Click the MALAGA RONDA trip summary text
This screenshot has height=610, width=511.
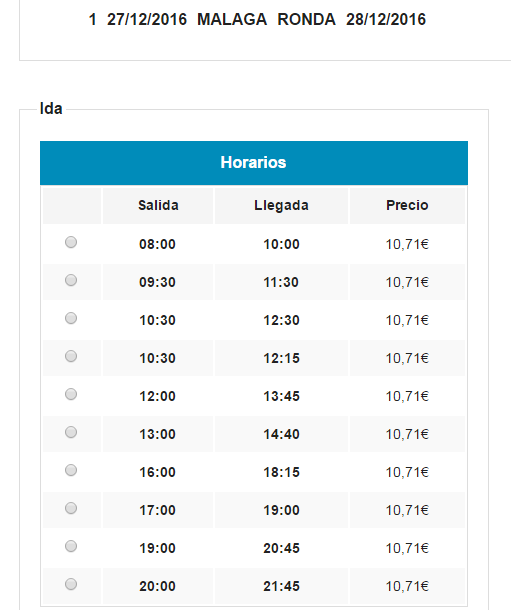(266, 19)
